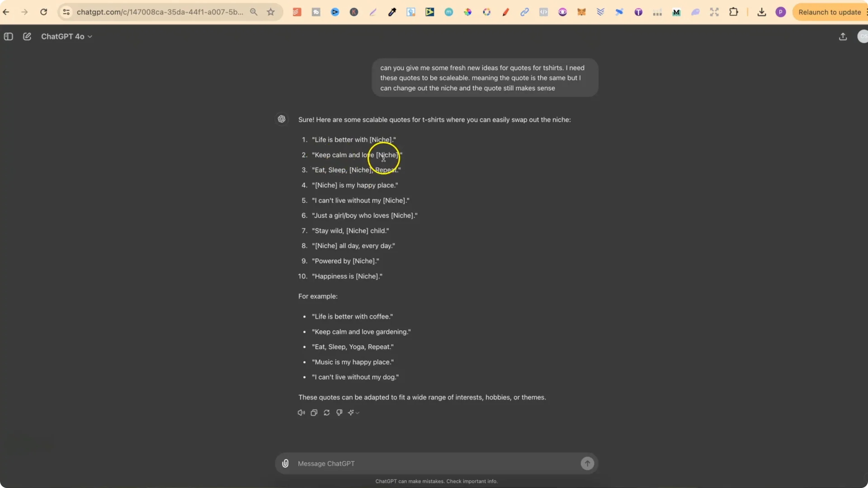Regenerate the response
868x488 pixels.
(326, 413)
